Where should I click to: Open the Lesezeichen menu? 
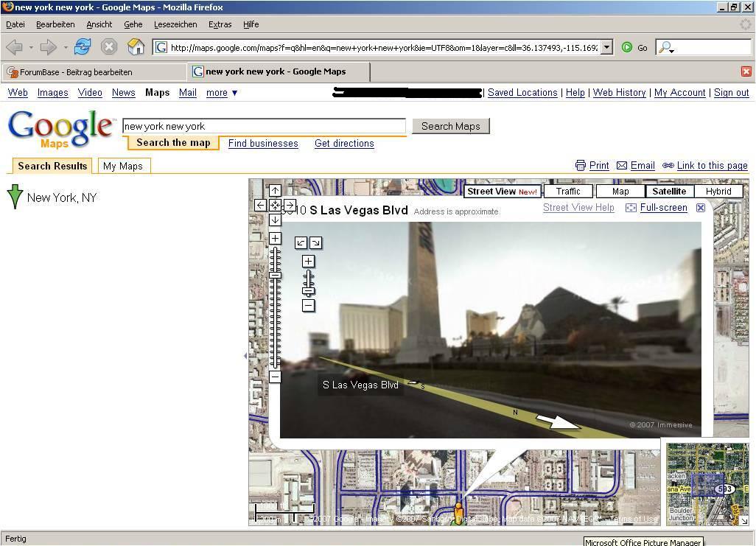coord(175,24)
